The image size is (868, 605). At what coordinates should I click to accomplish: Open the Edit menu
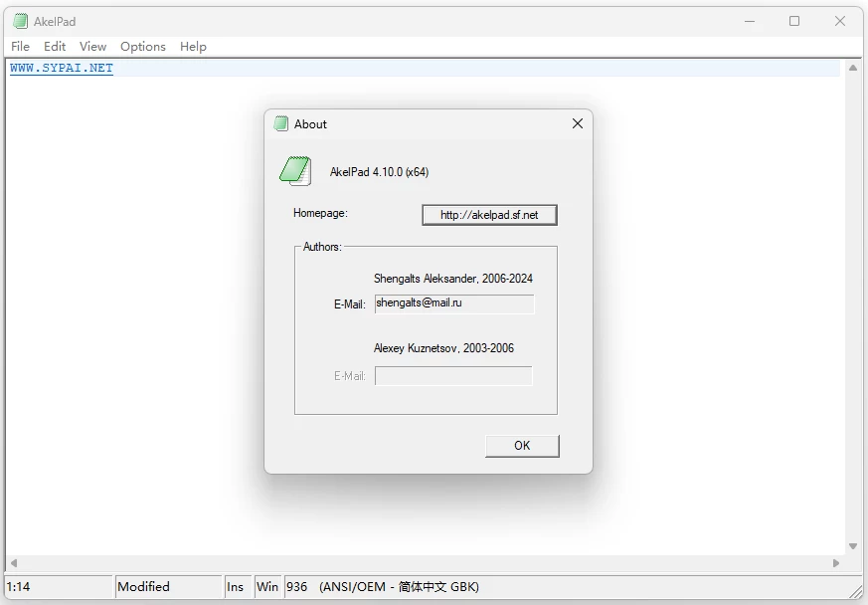coord(54,46)
